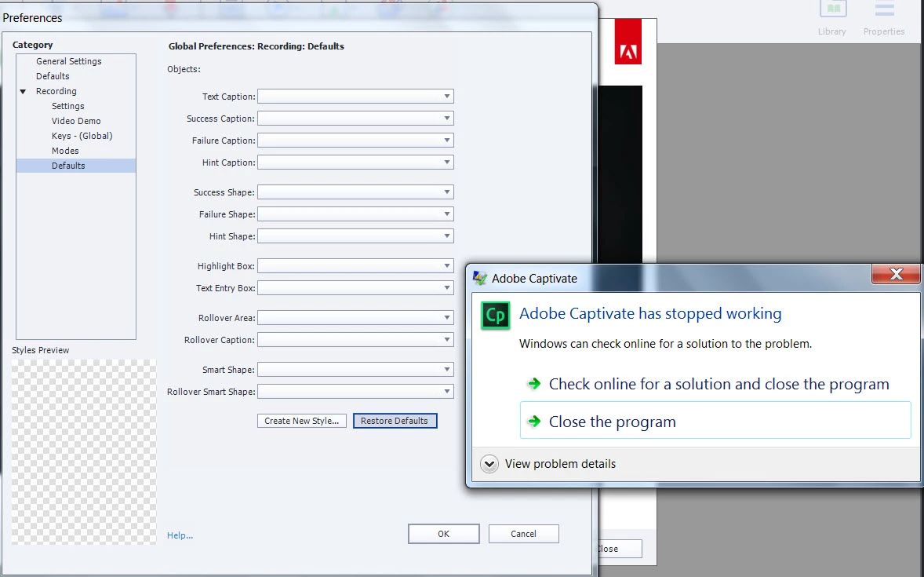Open Success Shape style dropdown
Viewport: 924px width, 577px height.
tap(355, 192)
